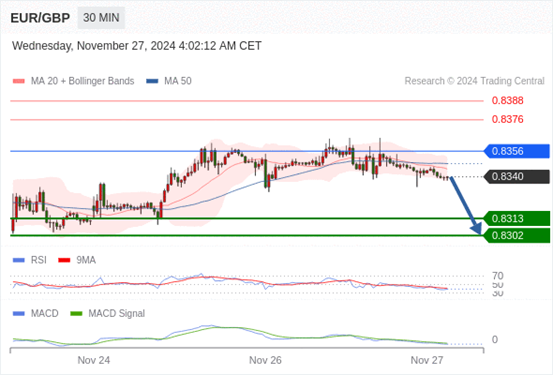553x375 pixels.
Task: Click the blue downward forecast arrow
Action: pyautogui.click(x=466, y=206)
